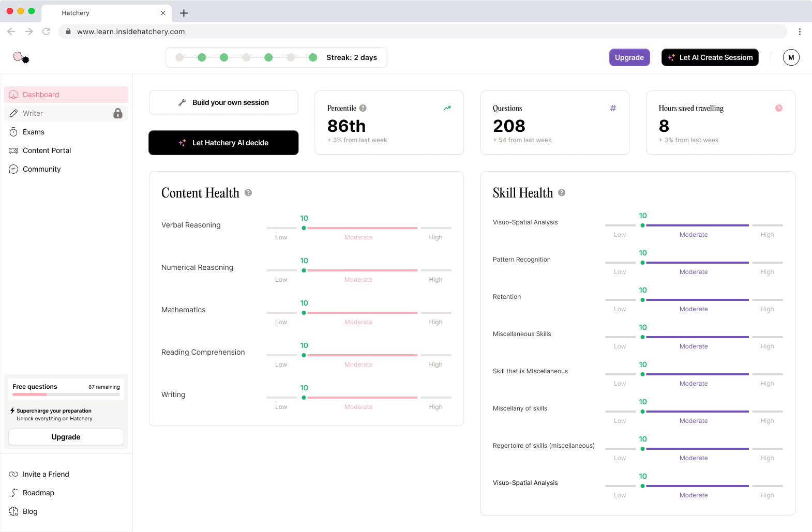Click the Questions hash icon
812x532 pixels.
(x=613, y=108)
